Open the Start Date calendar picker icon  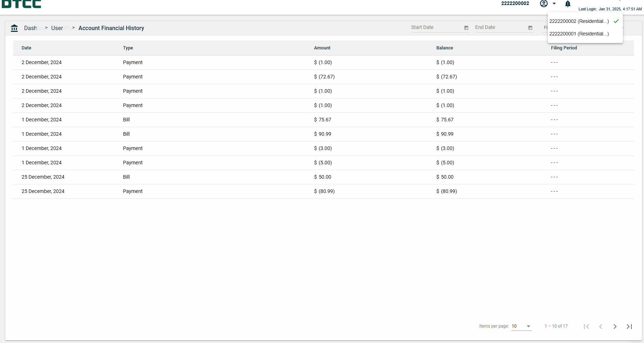[x=466, y=28]
